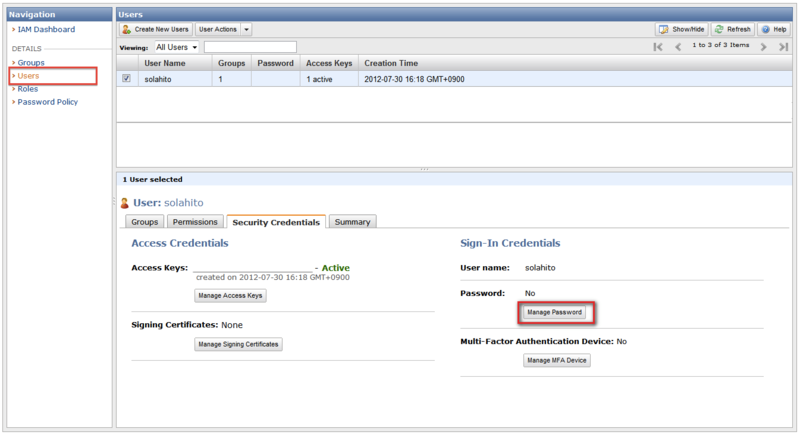The height and width of the screenshot is (435, 800).
Task: Expand the User Actions dropdown arrow
Action: point(246,30)
